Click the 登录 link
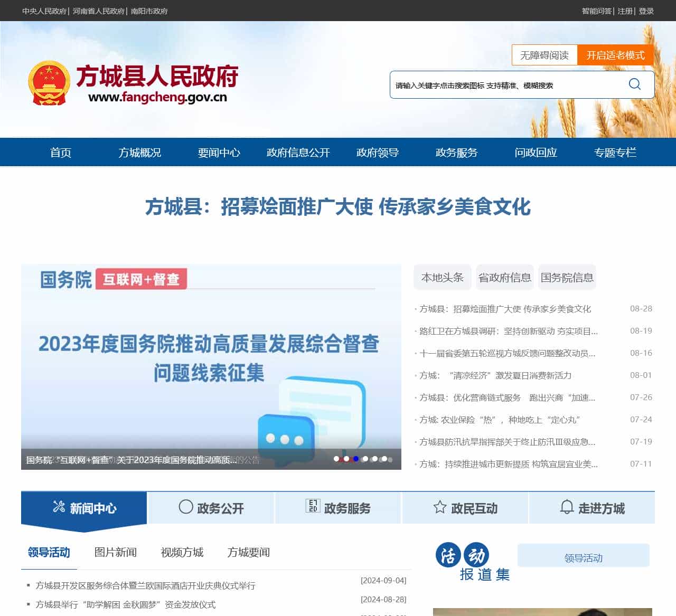The width and height of the screenshot is (676, 616). tap(646, 11)
